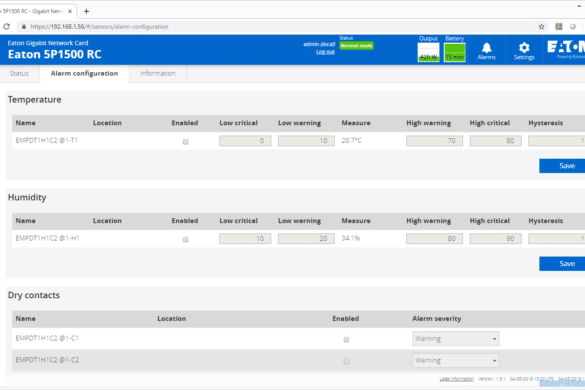Enable dry contact EMPDT1H1C2 @1-C1 checkbox
Screen dimensions: 585x390
pyautogui.click(x=346, y=339)
